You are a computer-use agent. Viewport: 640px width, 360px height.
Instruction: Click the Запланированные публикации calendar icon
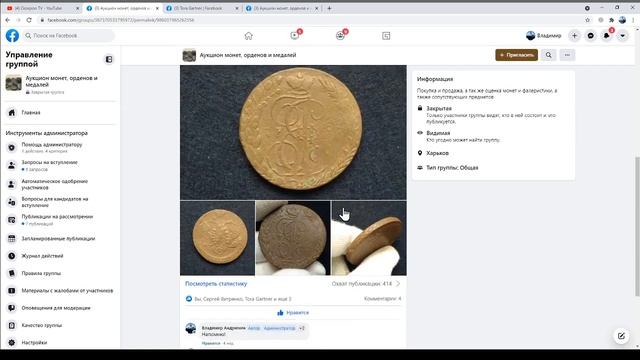(12, 238)
